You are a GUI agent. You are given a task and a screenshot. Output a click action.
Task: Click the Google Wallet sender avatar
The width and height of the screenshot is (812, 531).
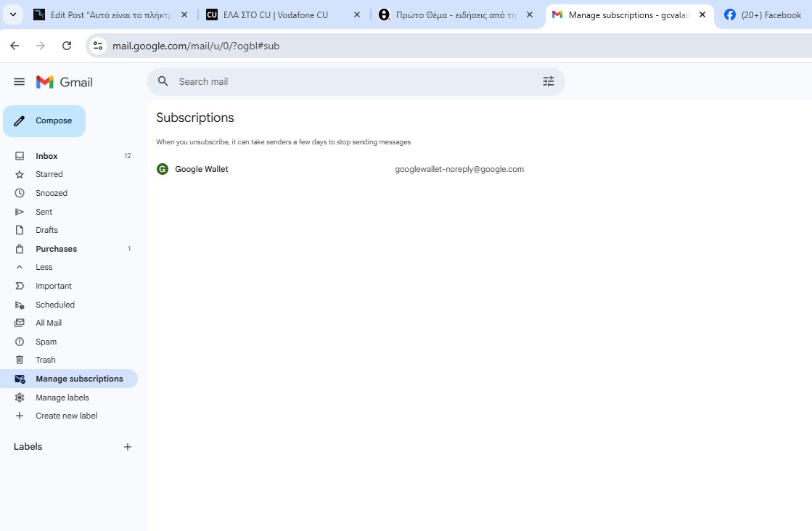pos(163,169)
